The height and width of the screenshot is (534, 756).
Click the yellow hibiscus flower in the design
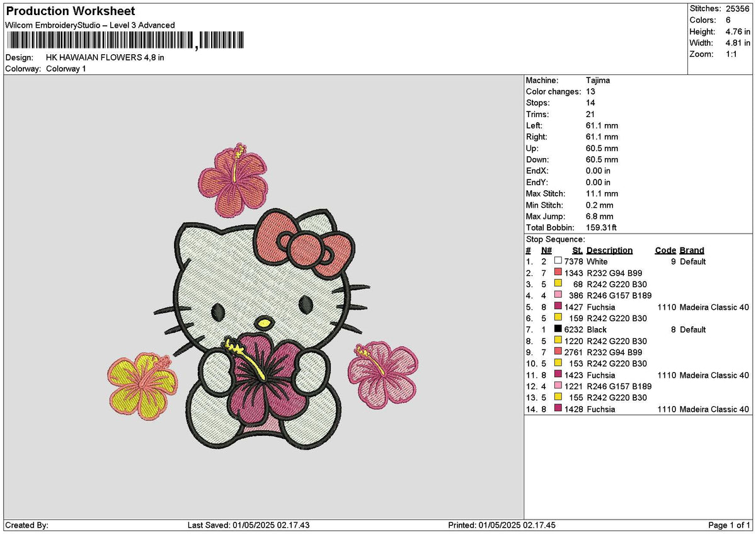pyautogui.click(x=142, y=384)
